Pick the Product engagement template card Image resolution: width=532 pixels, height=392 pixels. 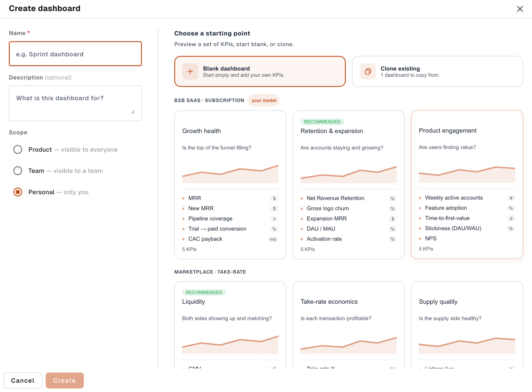click(x=467, y=184)
